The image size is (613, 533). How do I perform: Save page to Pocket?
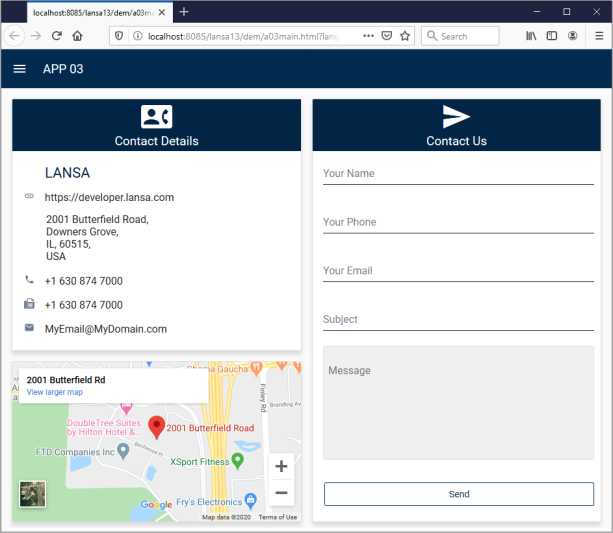coord(387,36)
